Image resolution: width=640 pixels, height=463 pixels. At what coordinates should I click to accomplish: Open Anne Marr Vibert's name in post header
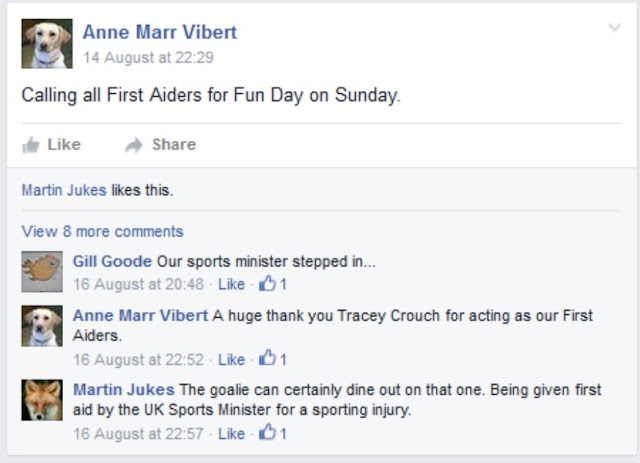click(160, 32)
